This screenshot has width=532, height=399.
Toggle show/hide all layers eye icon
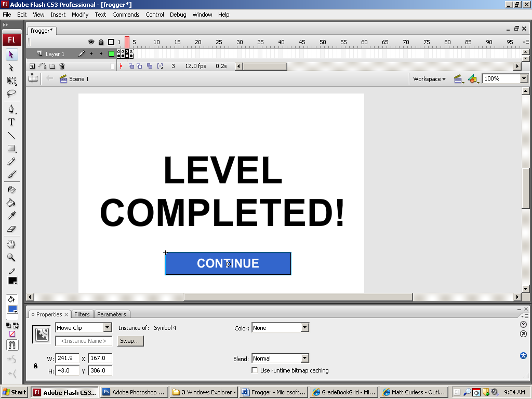[91, 42]
